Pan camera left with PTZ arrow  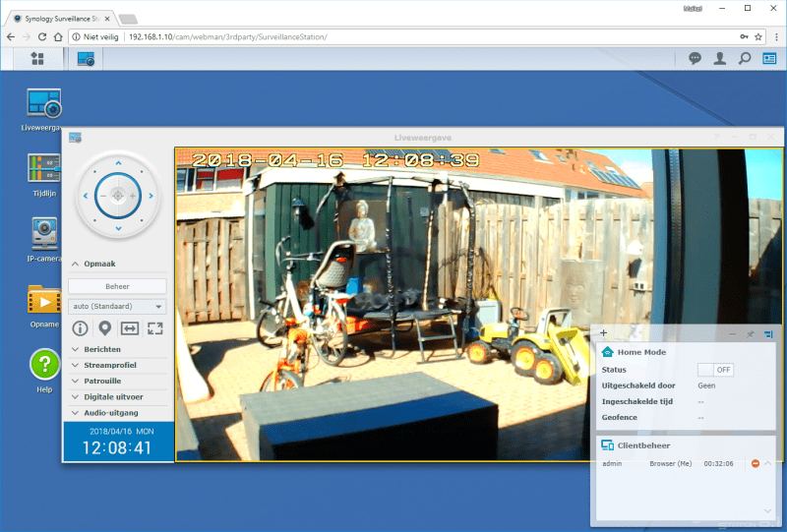(86, 196)
